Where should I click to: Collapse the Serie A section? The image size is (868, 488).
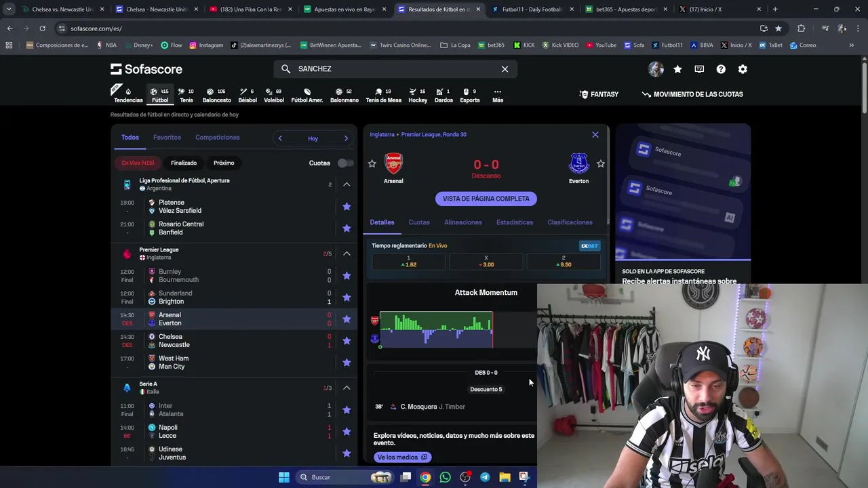[x=347, y=388]
